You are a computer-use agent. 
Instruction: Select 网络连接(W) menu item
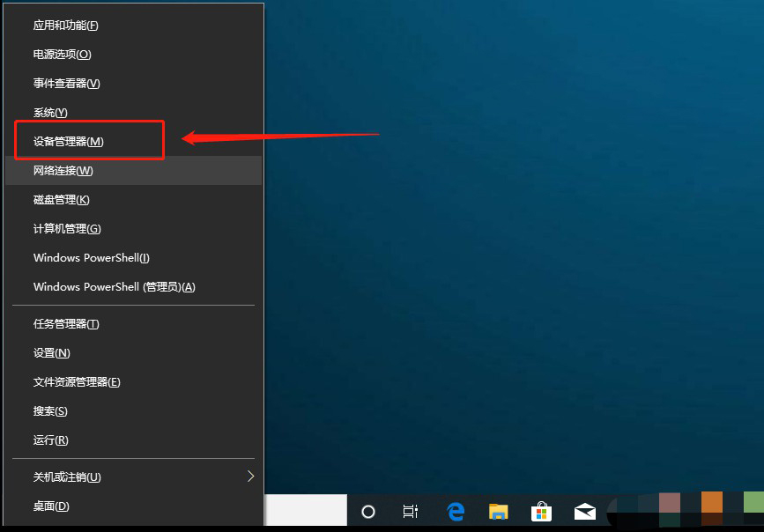(x=63, y=171)
